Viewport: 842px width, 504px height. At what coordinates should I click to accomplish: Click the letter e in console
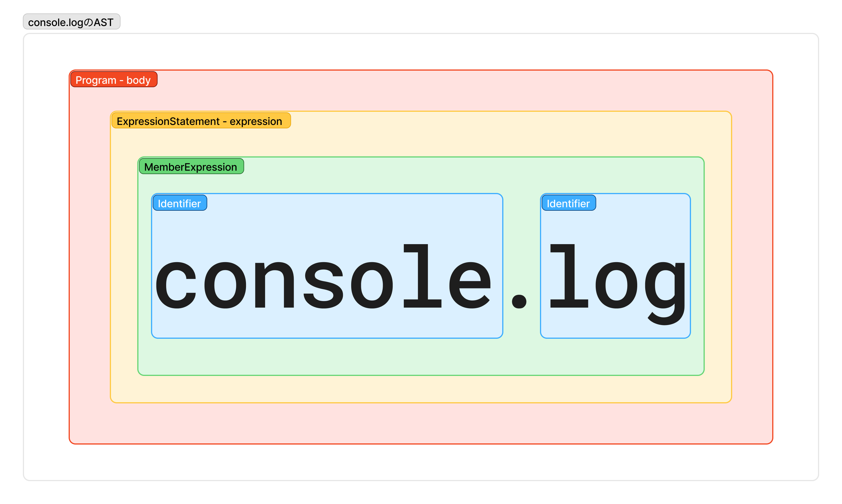(470, 285)
